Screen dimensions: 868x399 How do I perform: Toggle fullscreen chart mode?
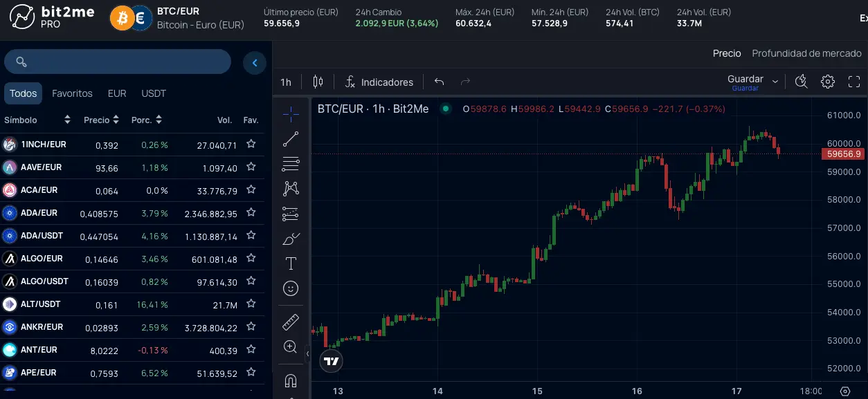853,82
